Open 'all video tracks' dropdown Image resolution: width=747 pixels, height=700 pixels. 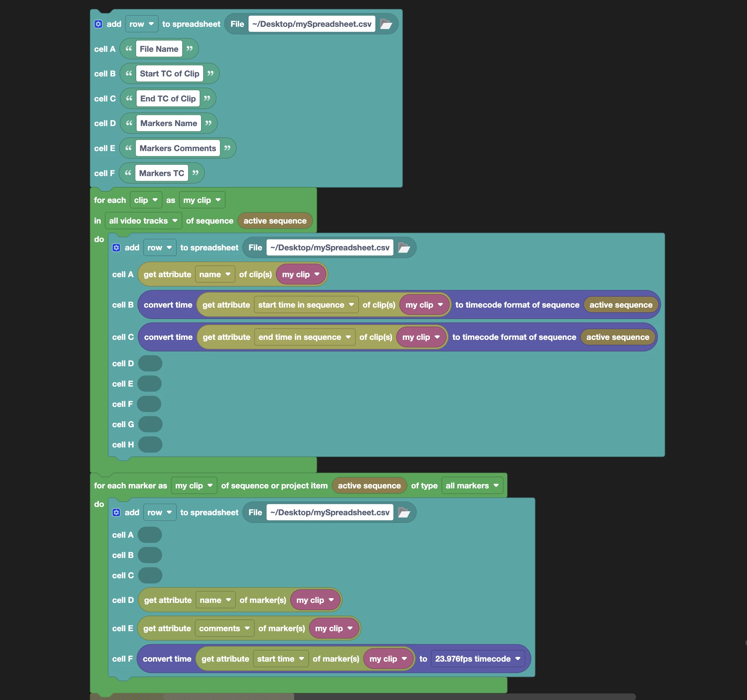[x=143, y=221]
